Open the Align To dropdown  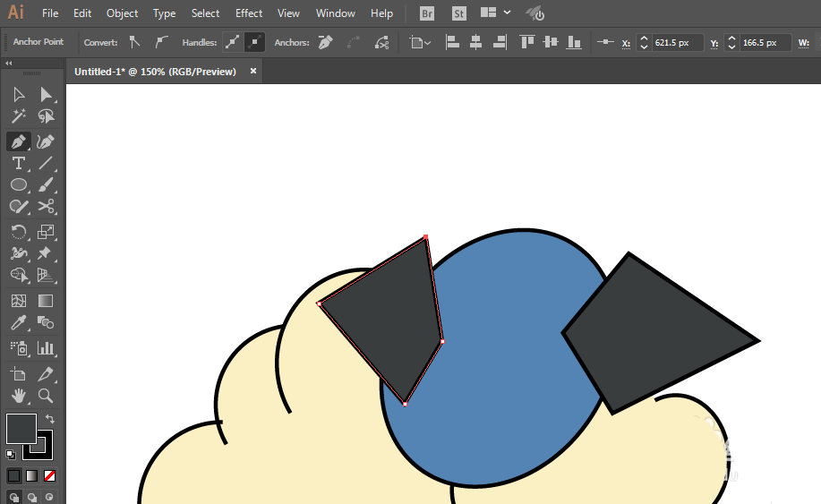tap(420, 42)
